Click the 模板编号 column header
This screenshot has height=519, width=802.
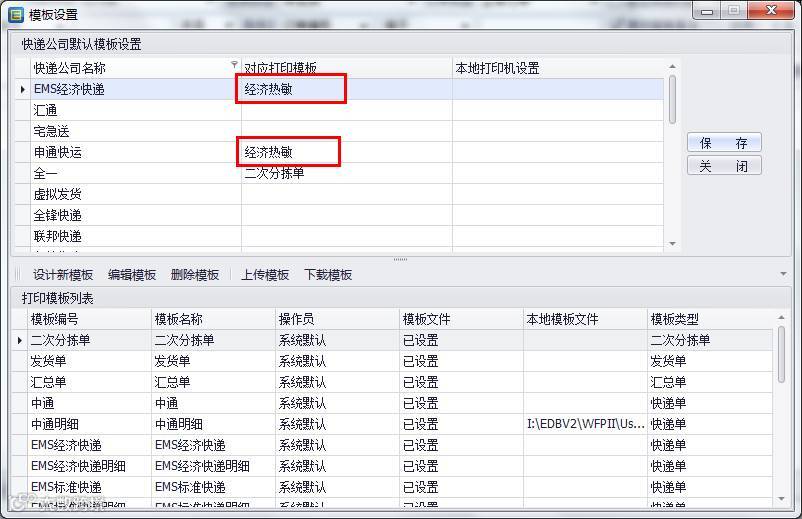pos(90,319)
